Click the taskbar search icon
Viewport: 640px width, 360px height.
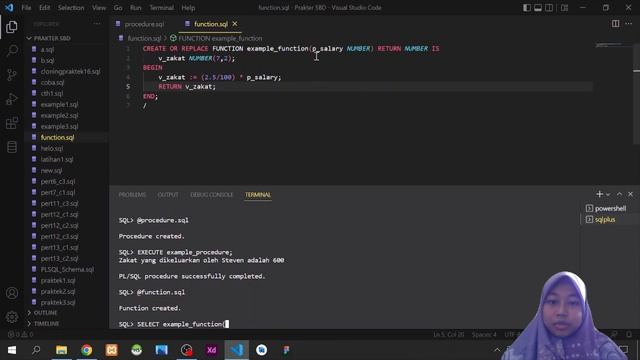coord(36,350)
